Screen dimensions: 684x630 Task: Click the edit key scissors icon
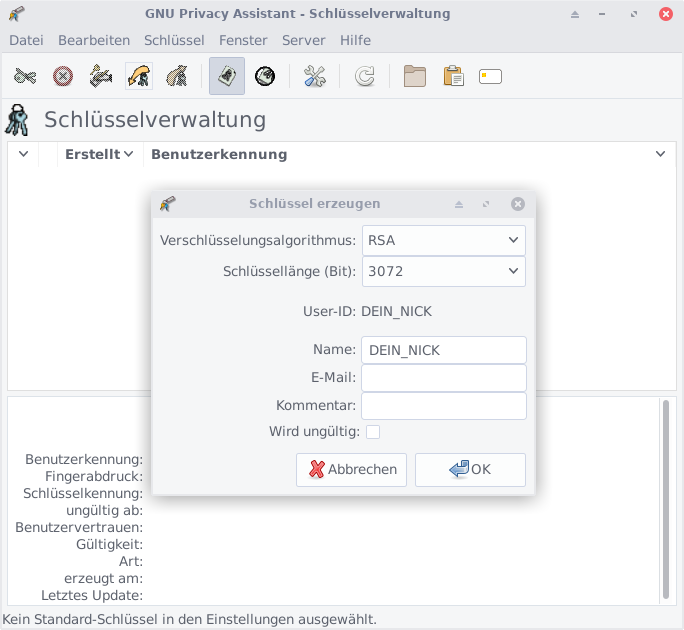pyautogui.click(x=25, y=77)
